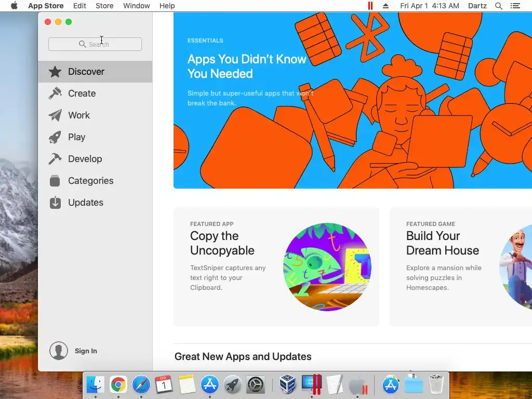Launch Safari from the Dock
Image resolution: width=532 pixels, height=399 pixels.
click(141, 384)
